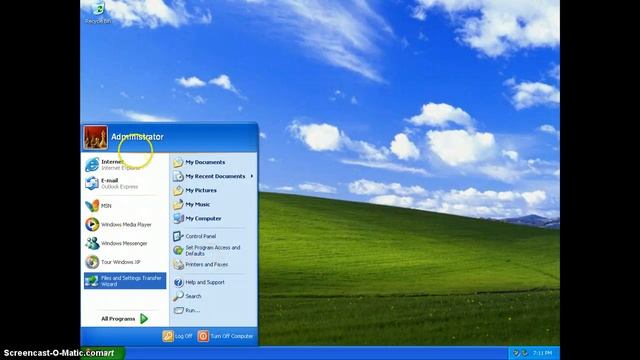The width and height of the screenshot is (640, 360).
Task: Open the My Computer label
Action: tap(203, 219)
